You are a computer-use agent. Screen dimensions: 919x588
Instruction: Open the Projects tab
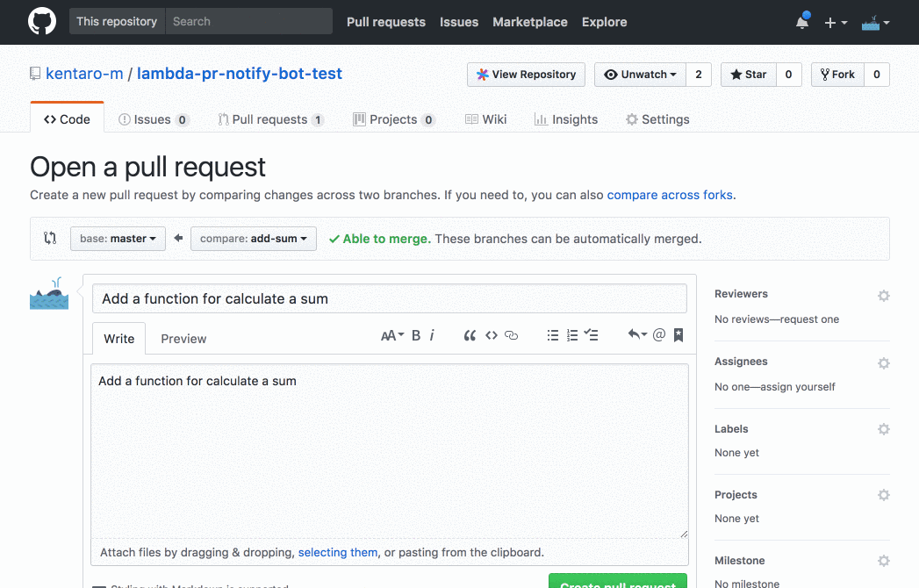pos(394,119)
